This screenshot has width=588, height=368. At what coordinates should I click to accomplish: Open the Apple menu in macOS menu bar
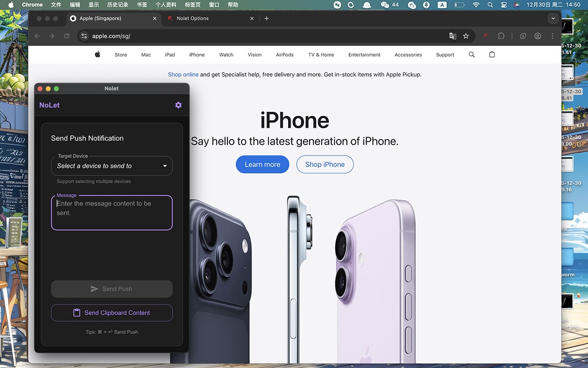tap(11, 5)
